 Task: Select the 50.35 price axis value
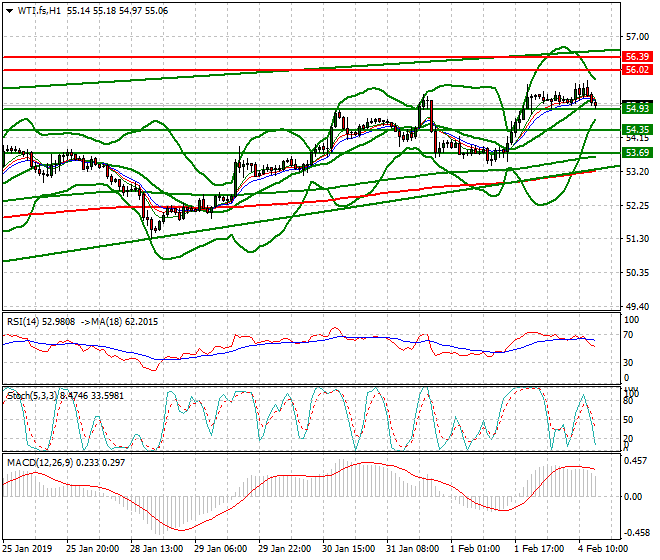click(x=637, y=273)
